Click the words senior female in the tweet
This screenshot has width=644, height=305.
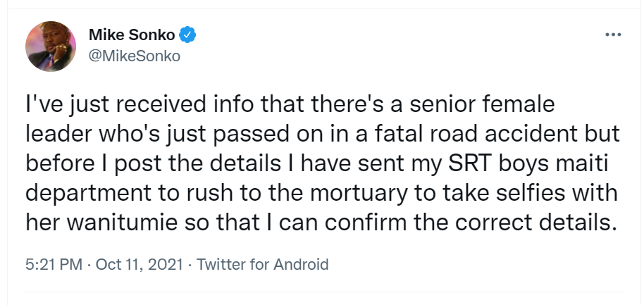point(482,104)
